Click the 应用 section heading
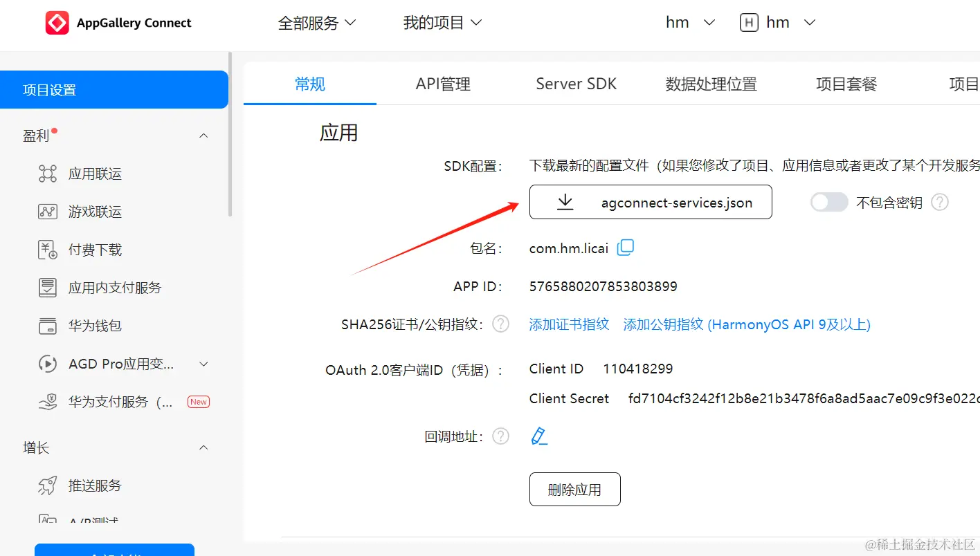980x556 pixels. tap(338, 132)
